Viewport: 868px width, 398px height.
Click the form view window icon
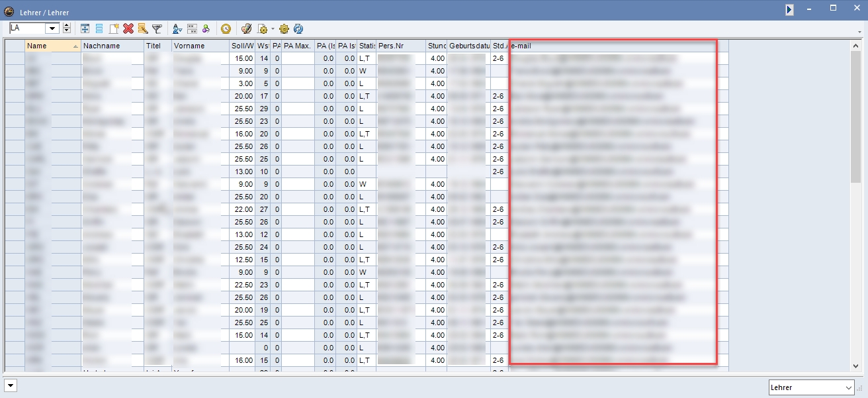tap(85, 28)
